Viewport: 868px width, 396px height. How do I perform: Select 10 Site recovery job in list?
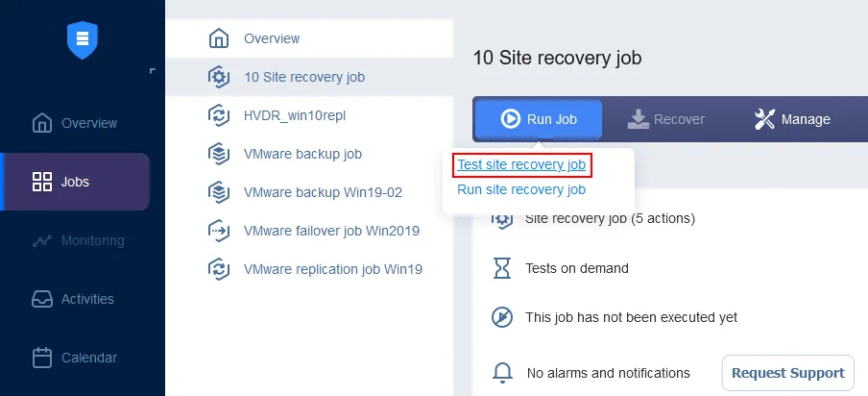coord(303,77)
